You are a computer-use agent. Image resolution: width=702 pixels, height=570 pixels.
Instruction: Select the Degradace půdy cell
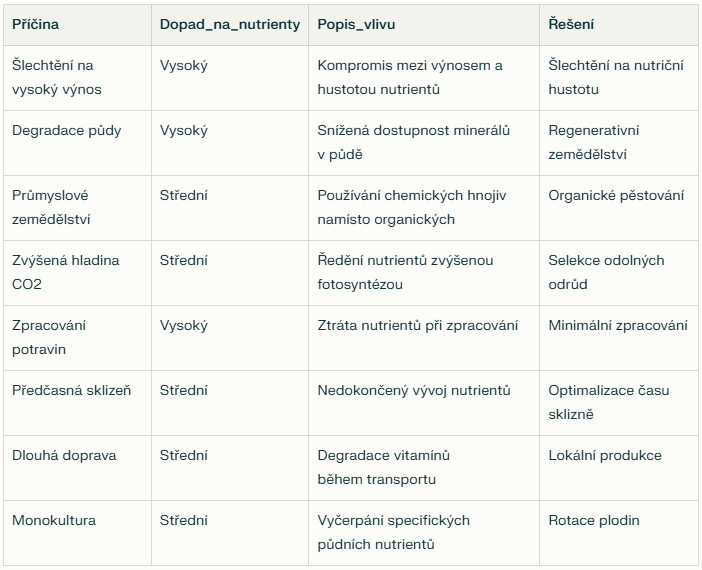77,143
